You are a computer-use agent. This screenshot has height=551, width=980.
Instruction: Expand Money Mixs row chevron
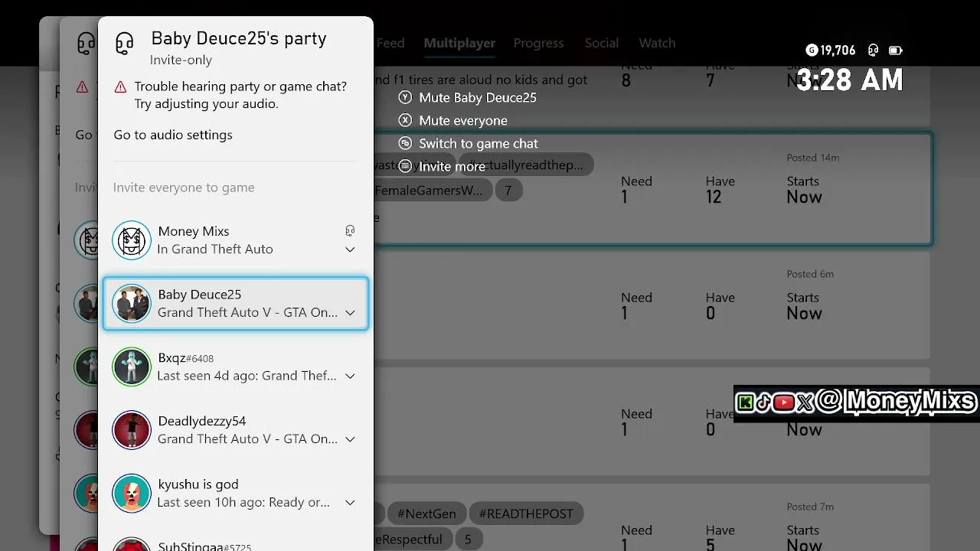click(x=350, y=249)
